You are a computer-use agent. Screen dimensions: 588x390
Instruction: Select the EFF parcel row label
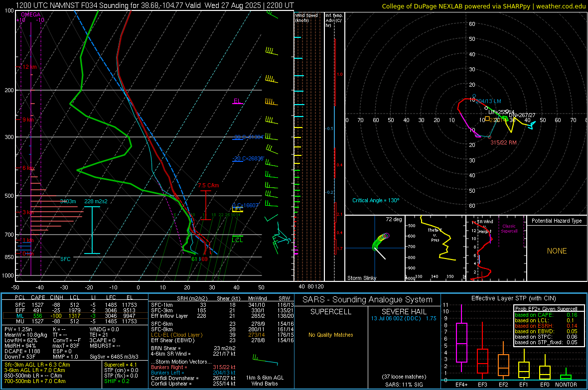tap(20, 310)
